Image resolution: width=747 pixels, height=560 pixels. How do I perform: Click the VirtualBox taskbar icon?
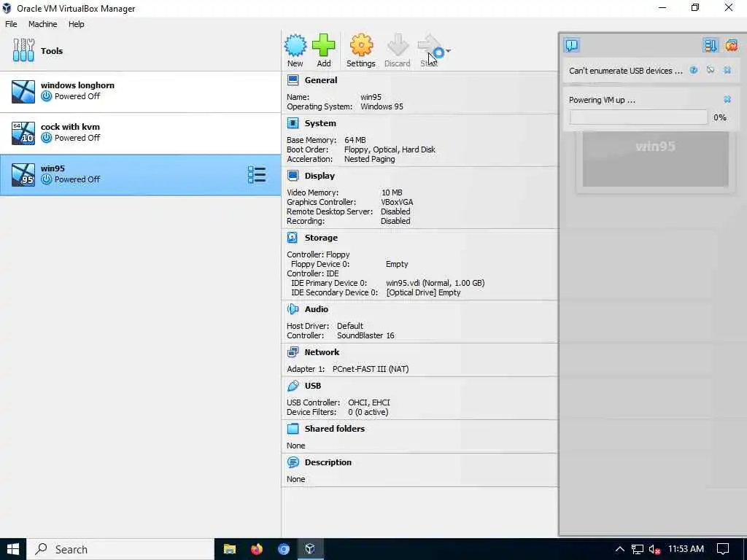[310, 549]
